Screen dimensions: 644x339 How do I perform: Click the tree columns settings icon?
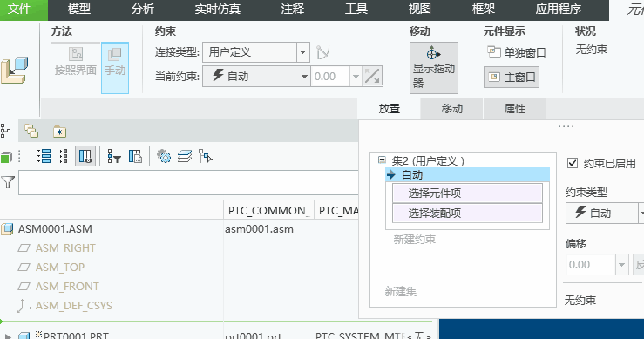[x=135, y=157]
